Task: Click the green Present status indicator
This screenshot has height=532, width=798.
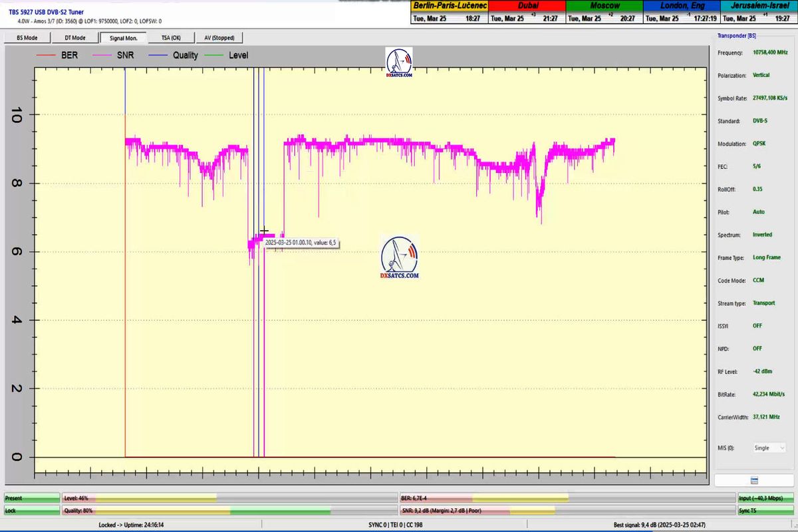Action: 31,497
